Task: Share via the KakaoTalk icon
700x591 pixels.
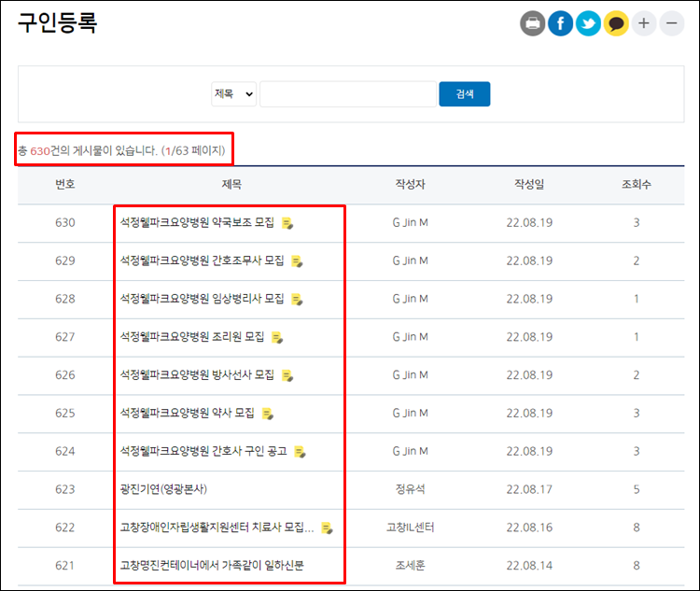Action: (616, 23)
